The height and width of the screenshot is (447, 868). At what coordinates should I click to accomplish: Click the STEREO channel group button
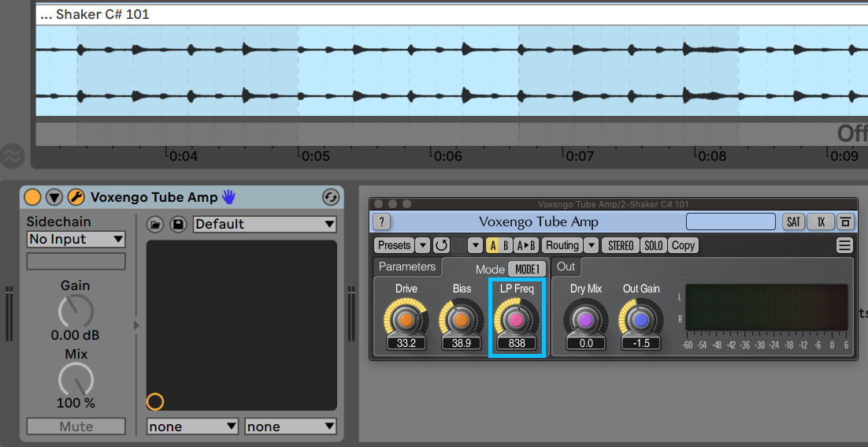[621, 245]
